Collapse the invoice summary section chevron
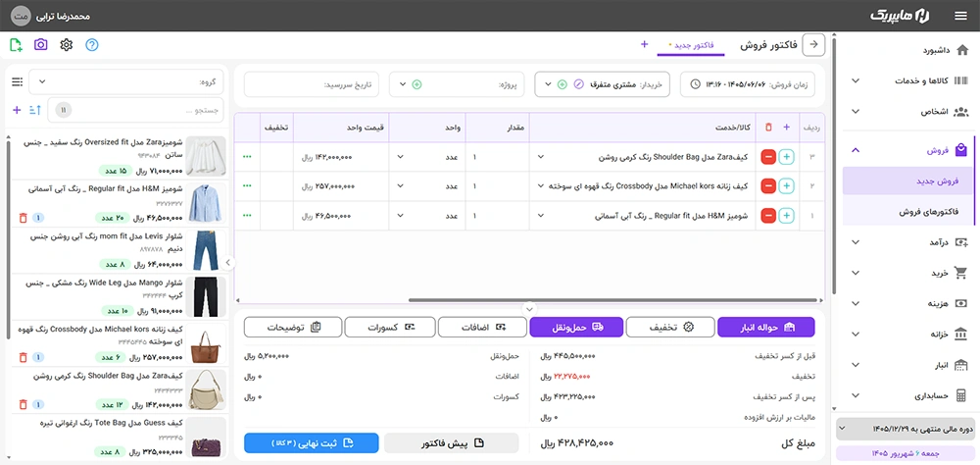The image size is (980, 465). click(529, 309)
